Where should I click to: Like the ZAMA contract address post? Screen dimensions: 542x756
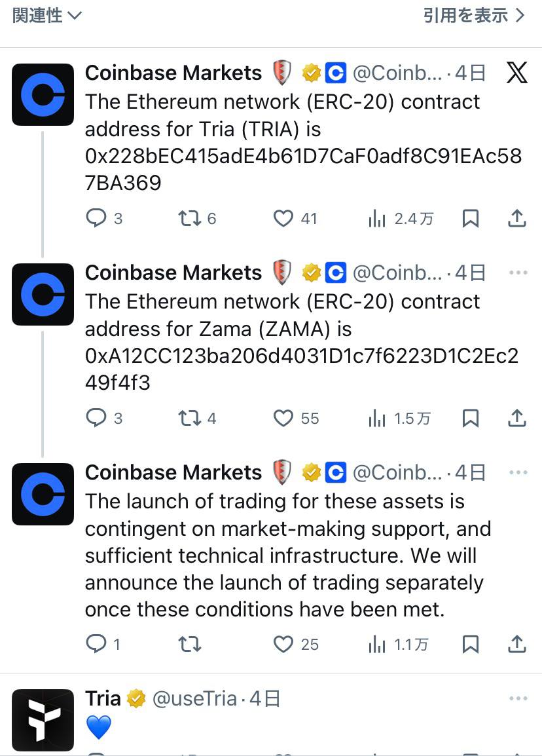tap(283, 418)
